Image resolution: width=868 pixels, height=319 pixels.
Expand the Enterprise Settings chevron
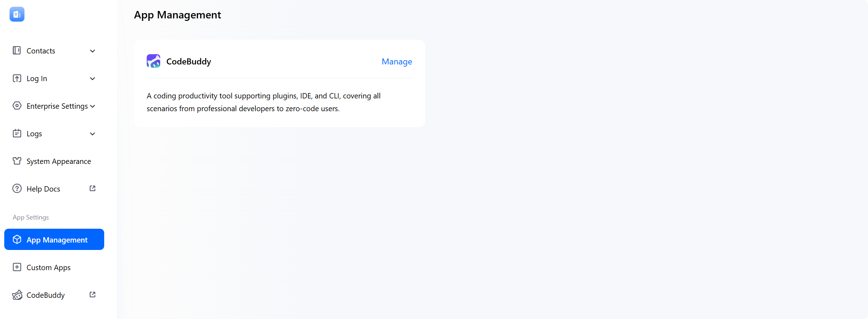click(x=93, y=106)
